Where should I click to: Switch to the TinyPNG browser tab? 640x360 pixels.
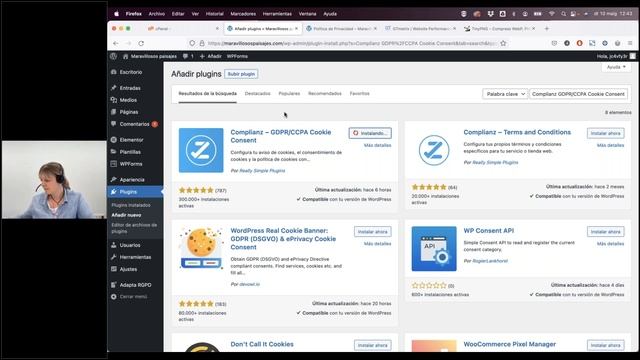point(500,29)
